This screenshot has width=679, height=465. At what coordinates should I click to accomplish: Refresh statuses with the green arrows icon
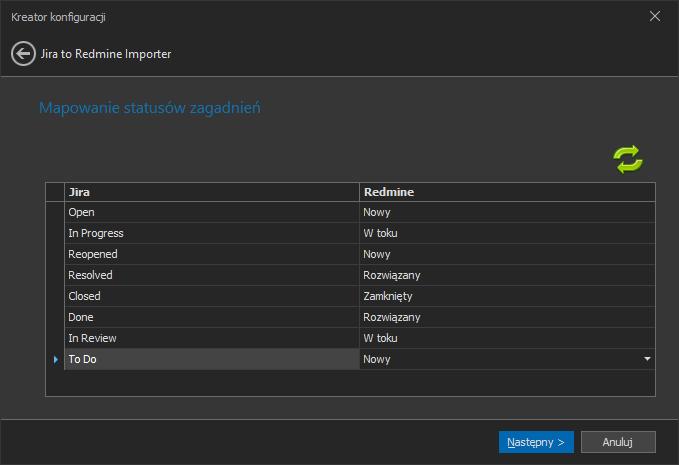point(628,159)
